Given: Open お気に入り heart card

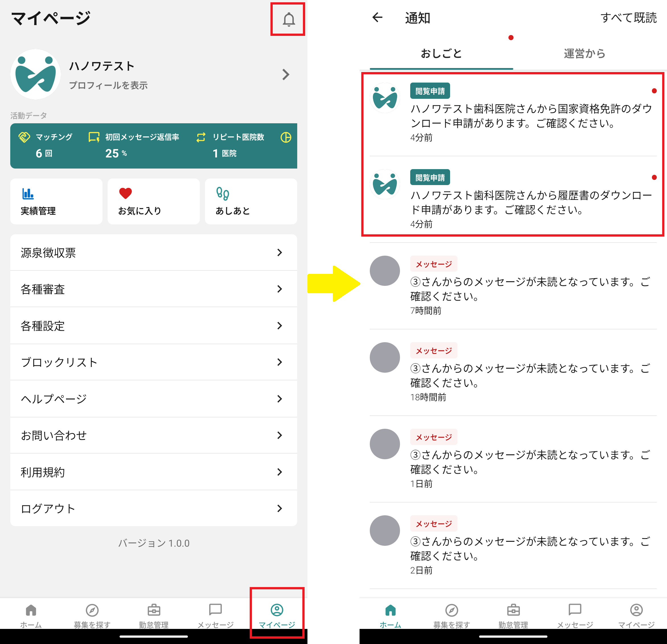Looking at the screenshot, I should click(153, 201).
